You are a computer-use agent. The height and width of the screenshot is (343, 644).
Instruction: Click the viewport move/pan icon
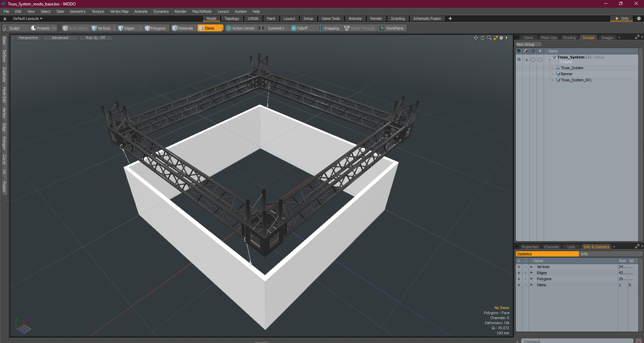pos(476,38)
